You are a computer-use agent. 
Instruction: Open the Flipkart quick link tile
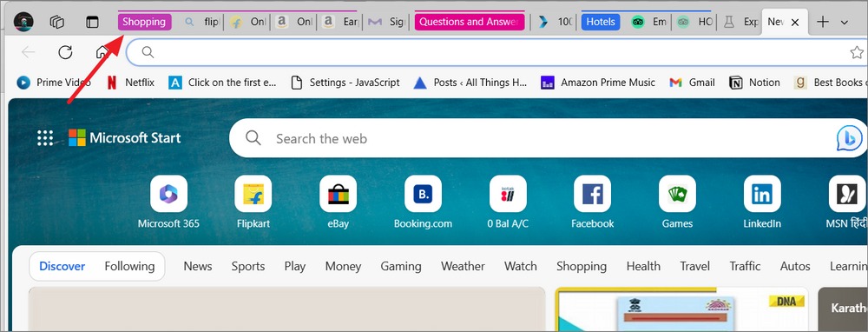click(x=253, y=203)
